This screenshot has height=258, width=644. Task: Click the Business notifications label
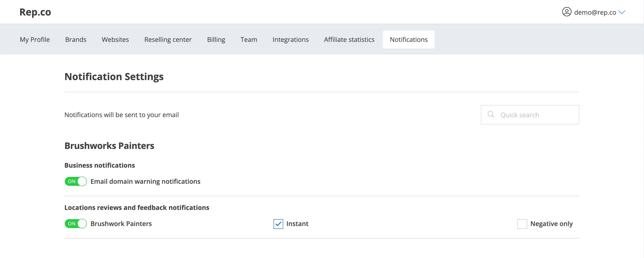click(x=100, y=165)
